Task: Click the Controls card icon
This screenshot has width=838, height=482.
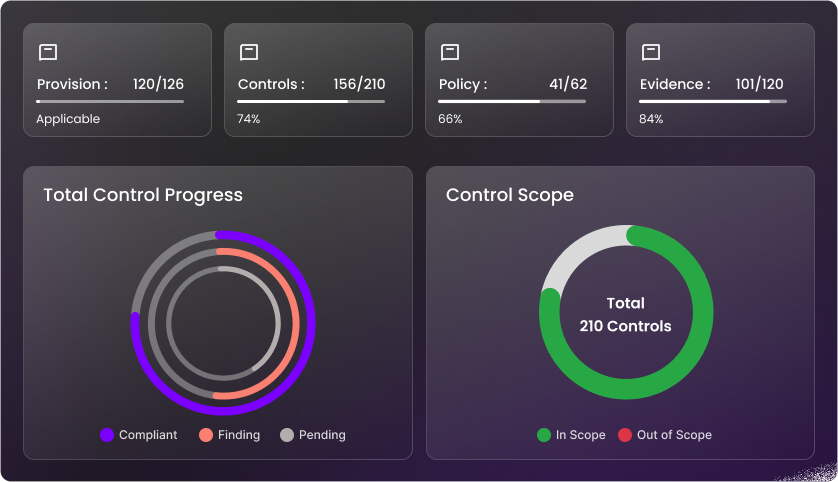Action: point(249,52)
